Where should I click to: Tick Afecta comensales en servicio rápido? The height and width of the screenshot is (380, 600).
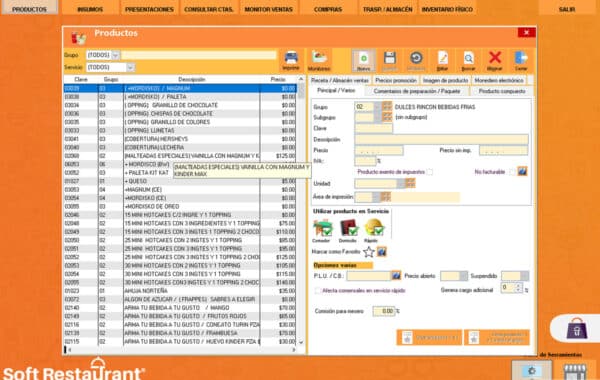[x=317, y=290]
